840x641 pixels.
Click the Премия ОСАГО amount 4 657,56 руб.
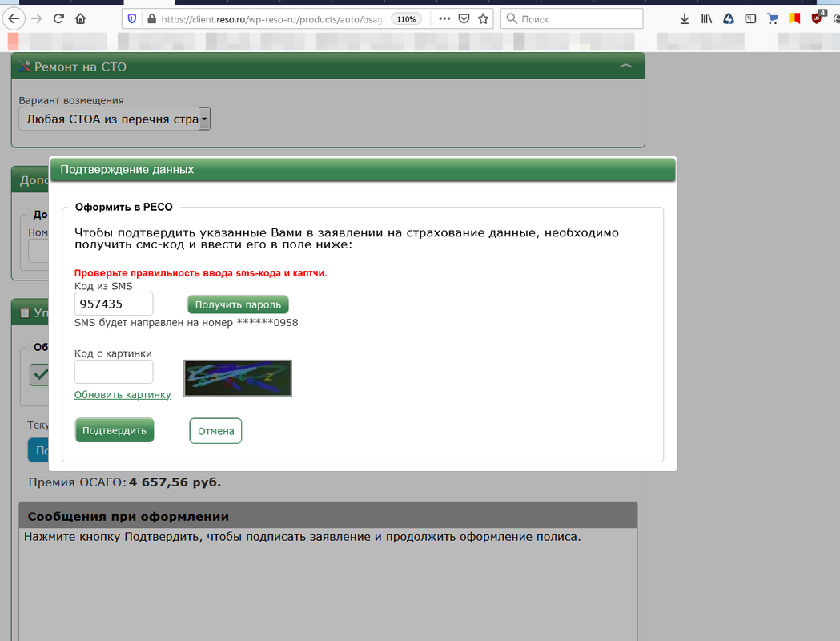[175, 482]
